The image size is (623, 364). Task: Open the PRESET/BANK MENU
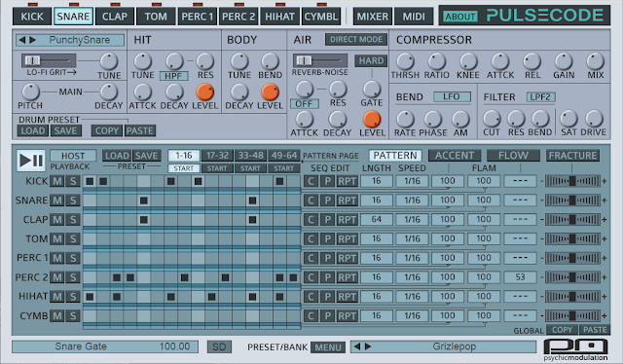tap(328, 347)
